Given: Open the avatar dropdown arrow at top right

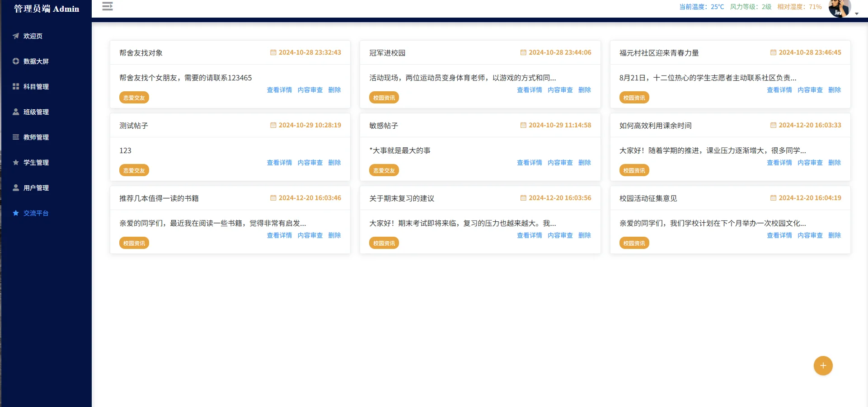Looking at the screenshot, I should (856, 14).
